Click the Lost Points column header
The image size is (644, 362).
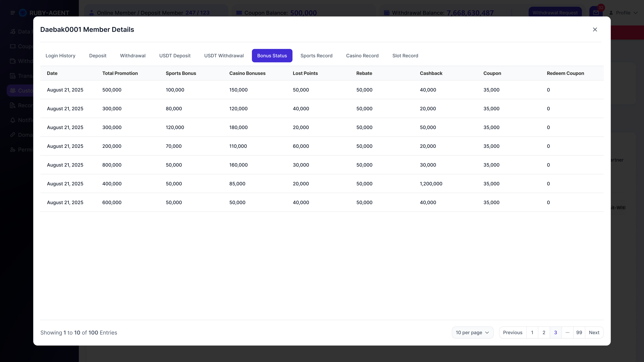[x=305, y=73]
